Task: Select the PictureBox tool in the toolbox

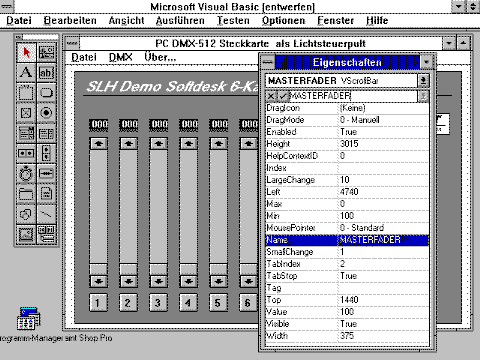Action: click(x=46, y=52)
